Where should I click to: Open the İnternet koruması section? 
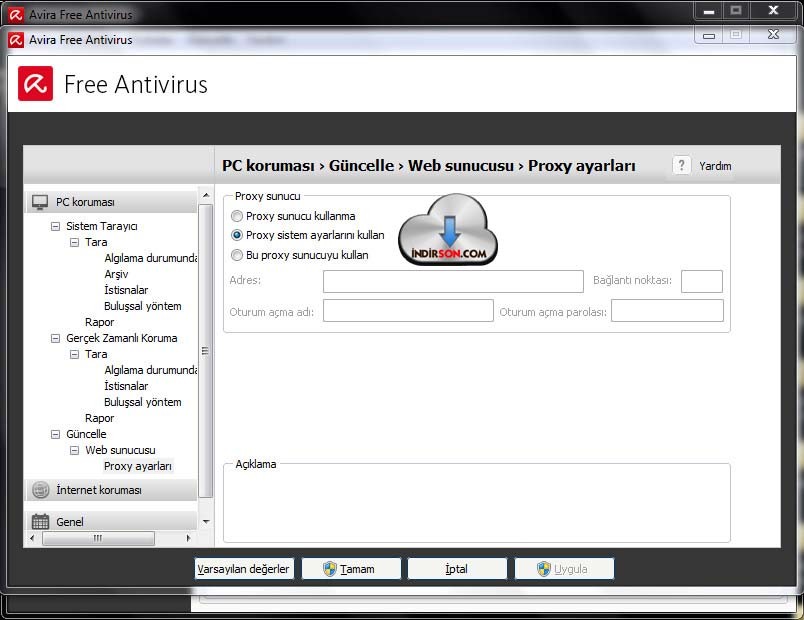pos(111,490)
